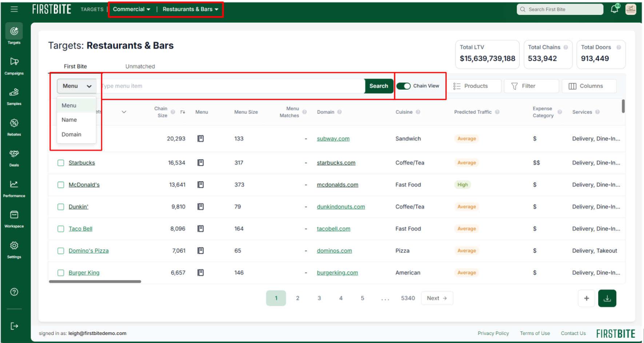Image resolution: width=644 pixels, height=343 pixels.
Task: Click the horizontal table scrollbar
Action: pos(95,281)
